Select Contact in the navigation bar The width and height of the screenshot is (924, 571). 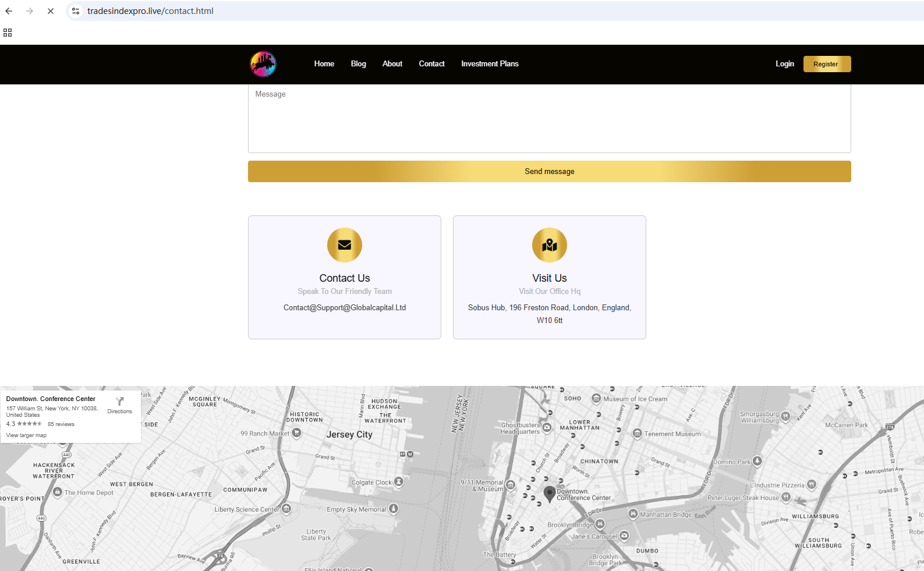point(432,64)
